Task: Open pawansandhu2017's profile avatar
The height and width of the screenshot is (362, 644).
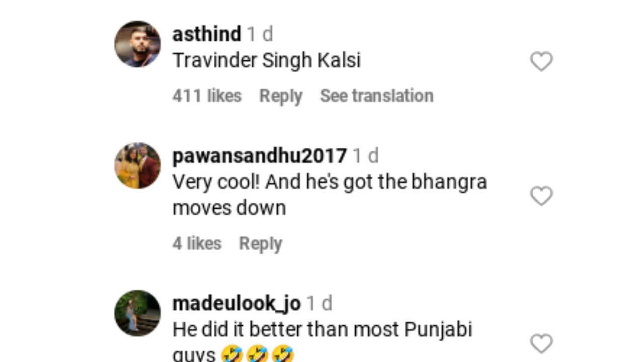Action: [x=138, y=165]
